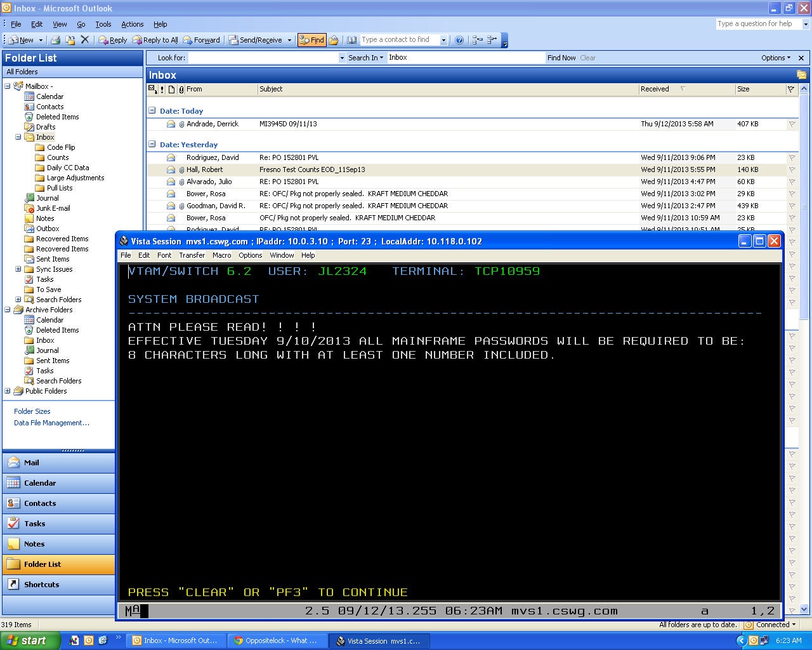Toggle flag on Hall, Robert message

792,170
